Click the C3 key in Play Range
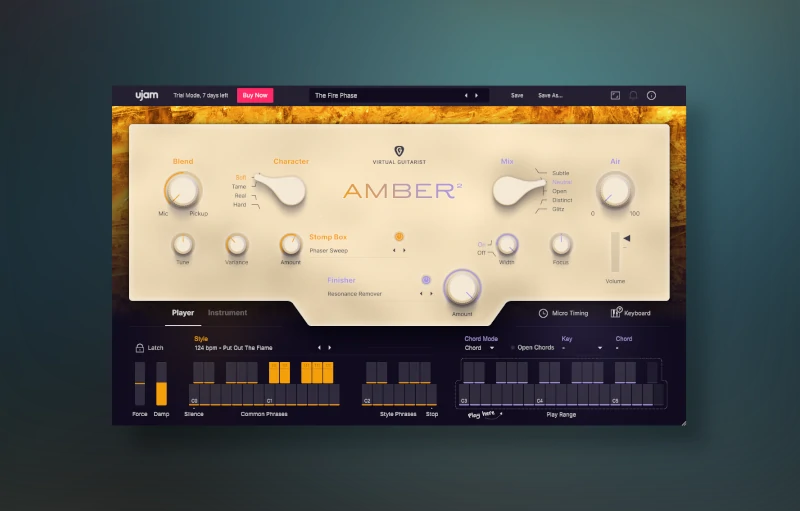800x511 pixels. (464, 395)
